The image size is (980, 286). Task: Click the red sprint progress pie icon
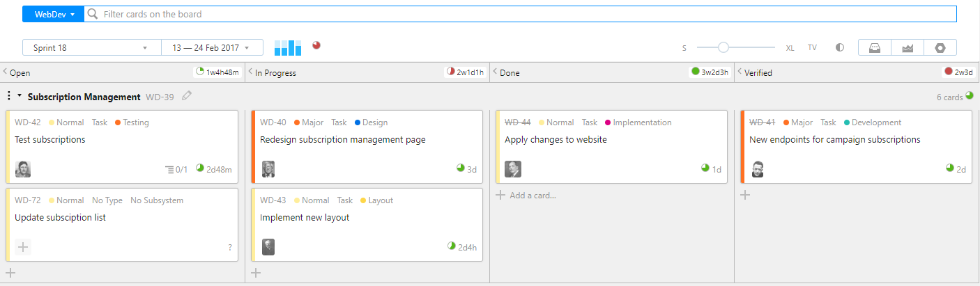click(x=316, y=45)
